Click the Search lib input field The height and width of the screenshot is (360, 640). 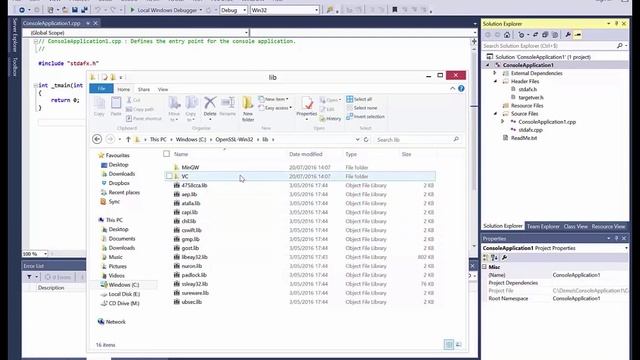pos(418,140)
